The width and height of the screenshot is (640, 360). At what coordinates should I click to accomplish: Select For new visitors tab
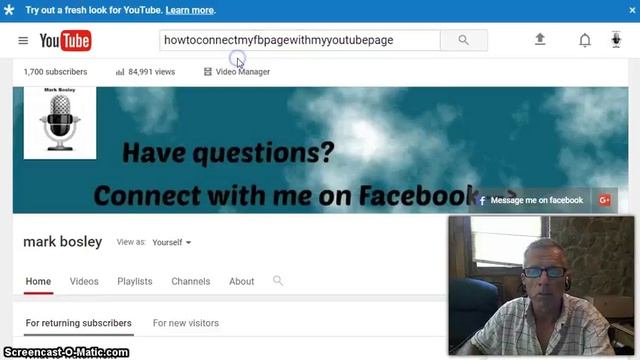point(186,323)
